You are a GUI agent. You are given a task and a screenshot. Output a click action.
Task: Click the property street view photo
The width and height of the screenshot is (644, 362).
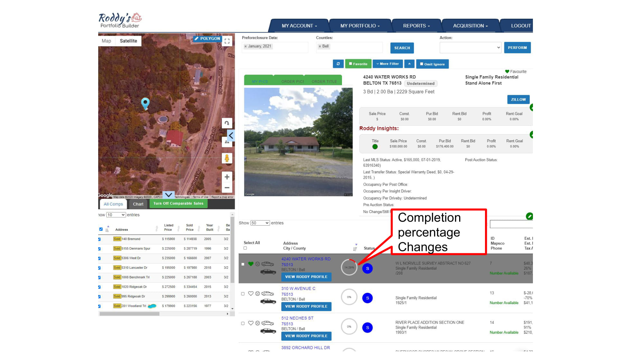tap(298, 142)
